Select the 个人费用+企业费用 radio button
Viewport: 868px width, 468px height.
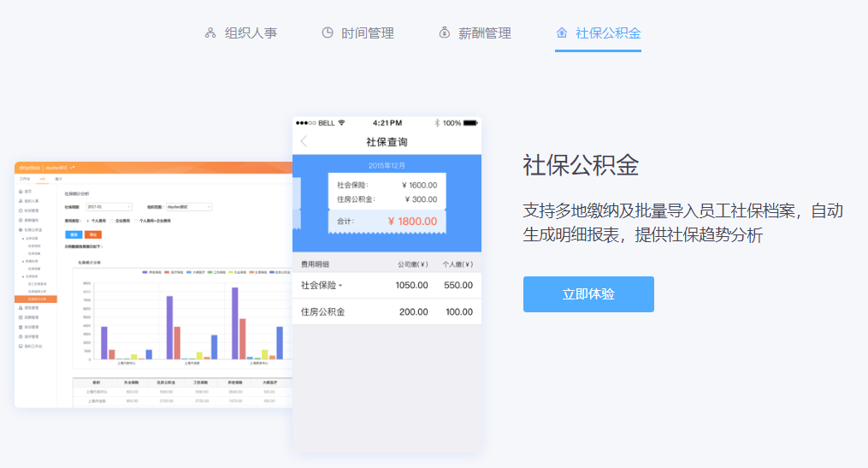click(x=136, y=221)
